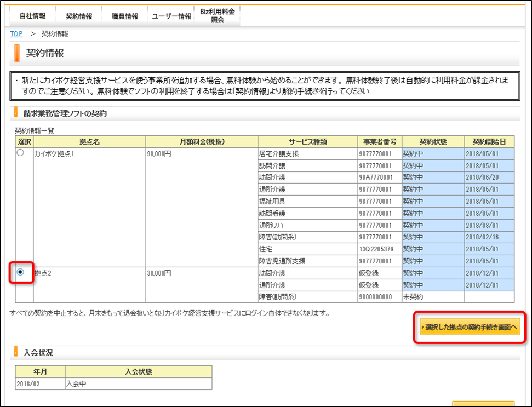Go to the ユーザー情報 tab
The width and height of the screenshot is (532, 407).
click(171, 16)
